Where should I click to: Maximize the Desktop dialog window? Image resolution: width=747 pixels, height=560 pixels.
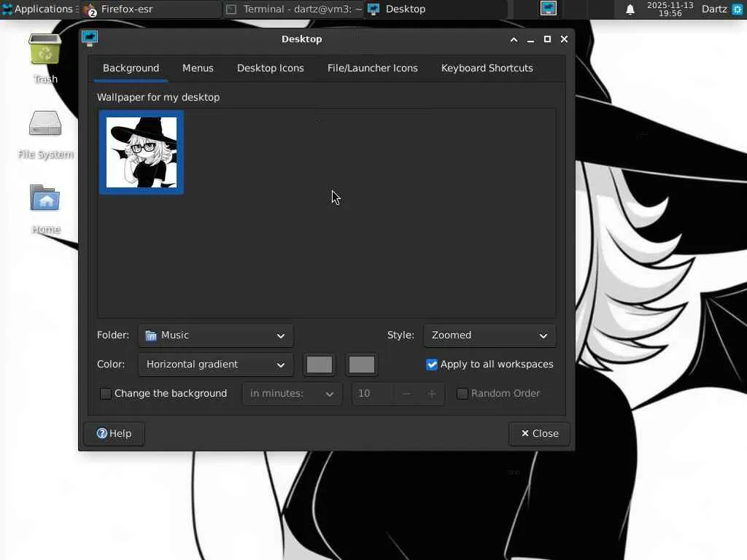[x=547, y=39]
